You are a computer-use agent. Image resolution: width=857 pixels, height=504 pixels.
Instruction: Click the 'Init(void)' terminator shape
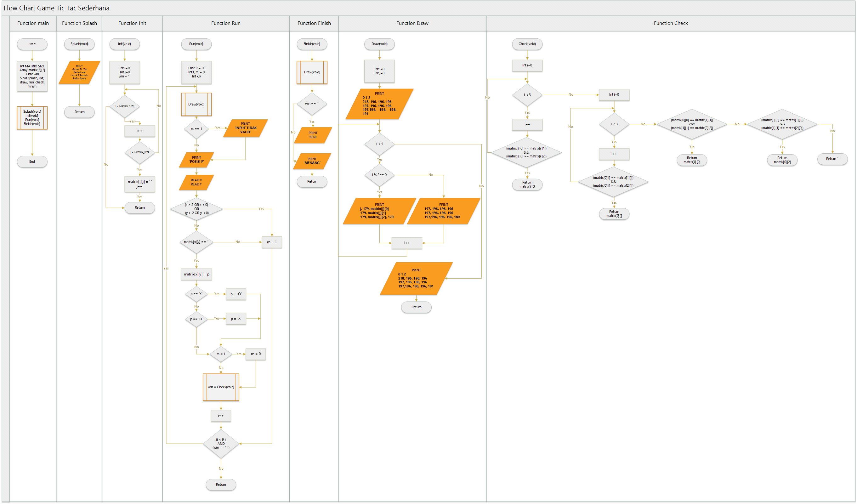(x=124, y=44)
